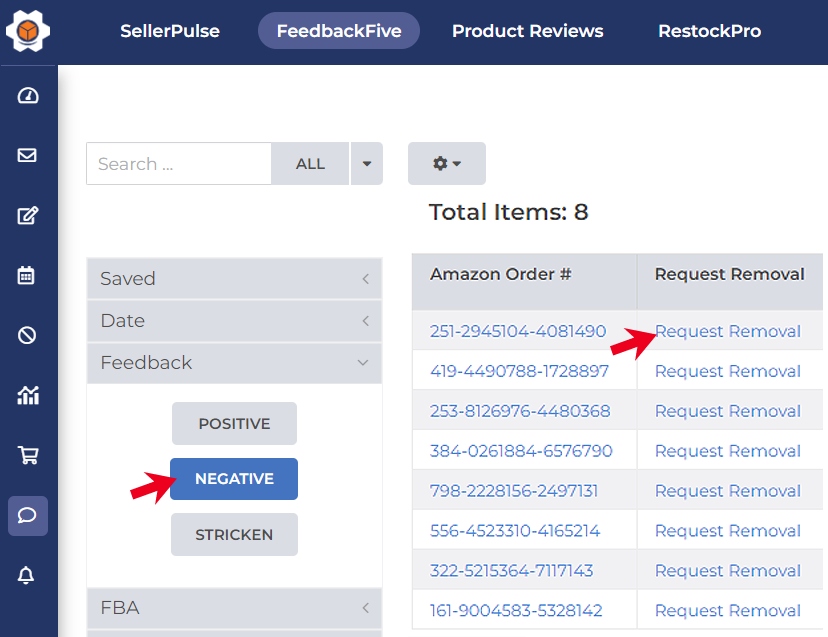This screenshot has width=828, height=637.
Task: Toggle the POSITIVE feedback filter
Action: click(234, 423)
